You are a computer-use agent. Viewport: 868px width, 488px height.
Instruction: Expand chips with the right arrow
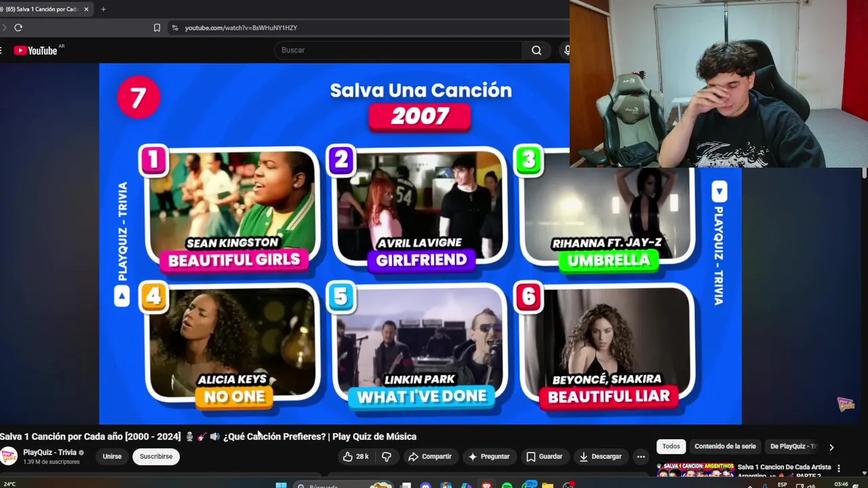pyautogui.click(x=831, y=447)
